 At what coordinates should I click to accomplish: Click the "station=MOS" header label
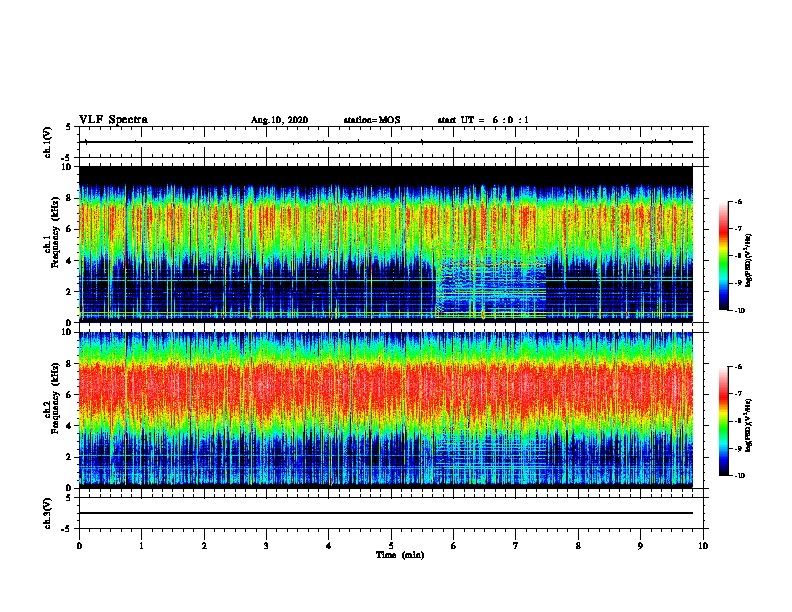[x=372, y=120]
